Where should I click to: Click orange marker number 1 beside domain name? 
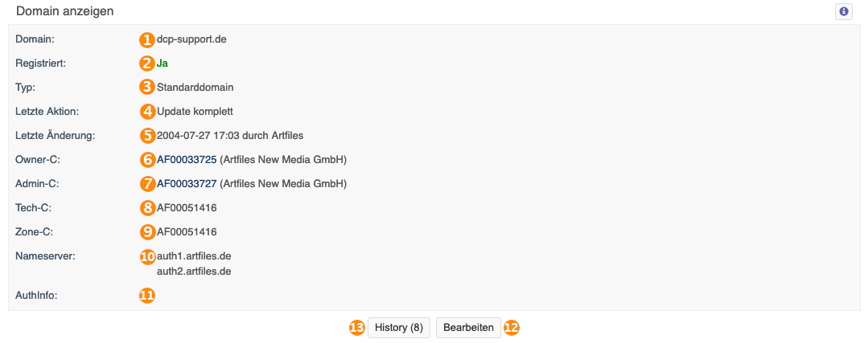click(x=146, y=40)
